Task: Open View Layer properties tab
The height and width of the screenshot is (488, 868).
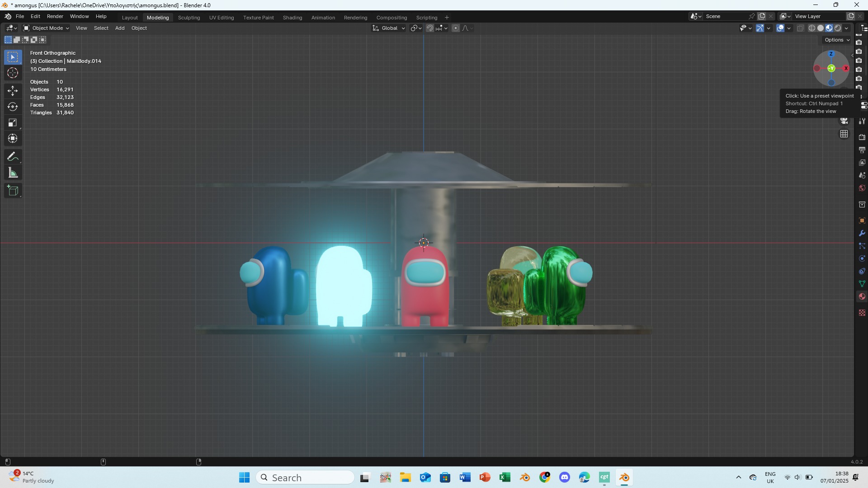Action: [x=862, y=162]
